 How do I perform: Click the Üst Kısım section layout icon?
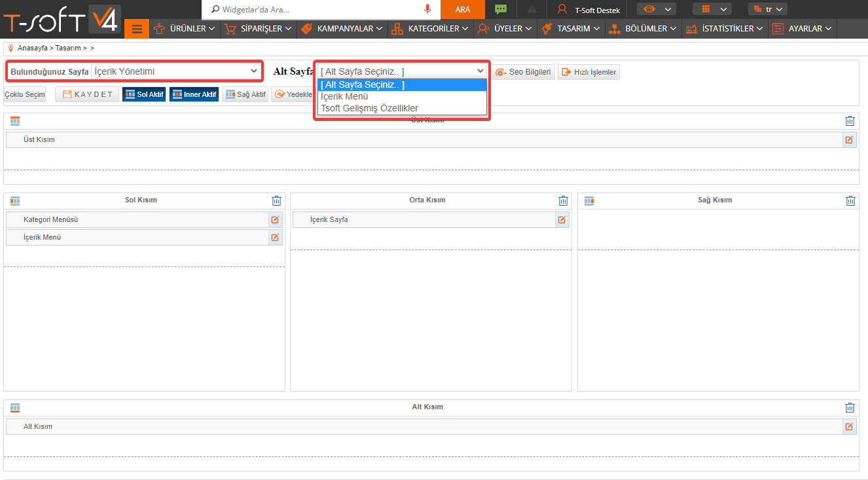pyautogui.click(x=15, y=121)
